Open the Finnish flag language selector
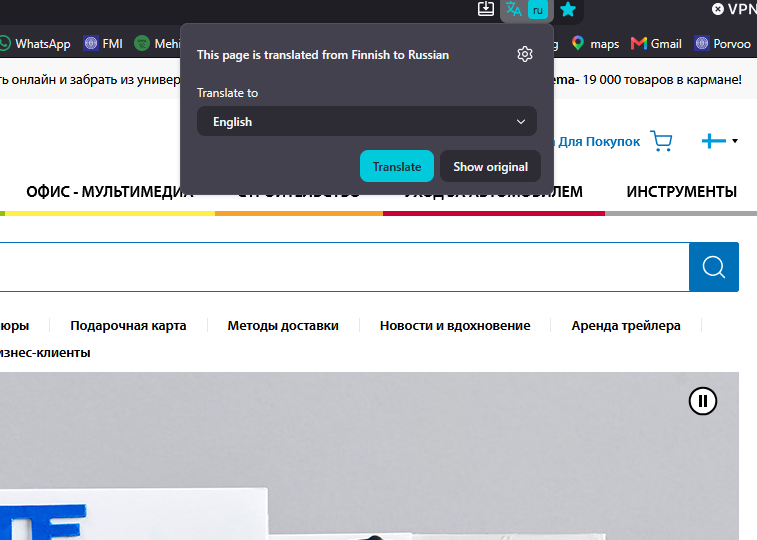 [x=719, y=141]
